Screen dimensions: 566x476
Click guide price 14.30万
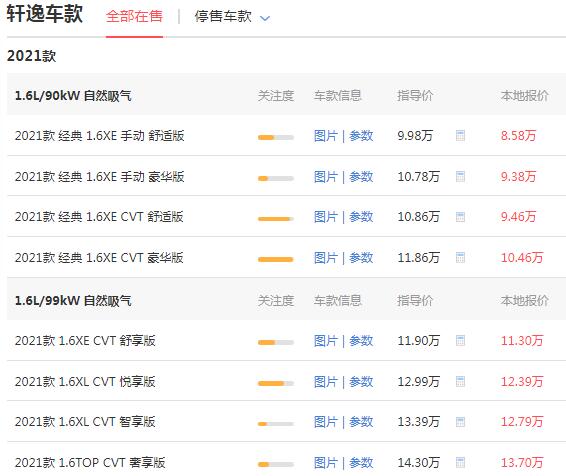point(419,462)
